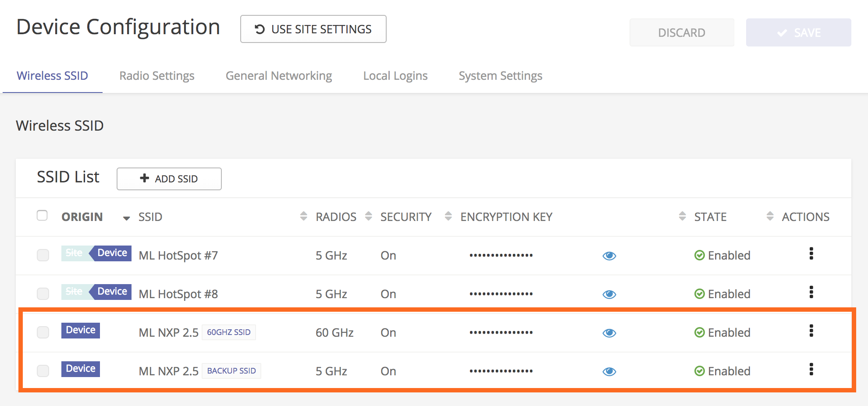Show encryption key for ML HotSpot #7
This screenshot has width=868, height=406.
609,256
